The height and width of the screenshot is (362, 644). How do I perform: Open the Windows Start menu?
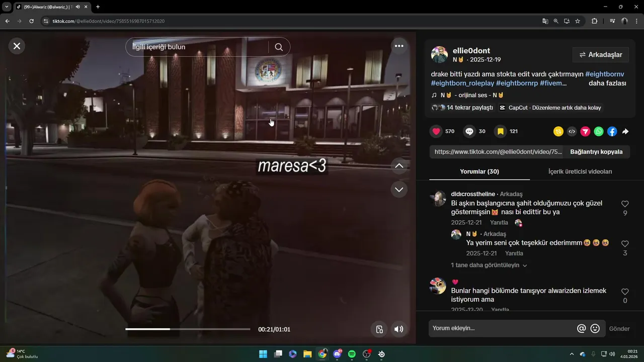[x=263, y=354]
